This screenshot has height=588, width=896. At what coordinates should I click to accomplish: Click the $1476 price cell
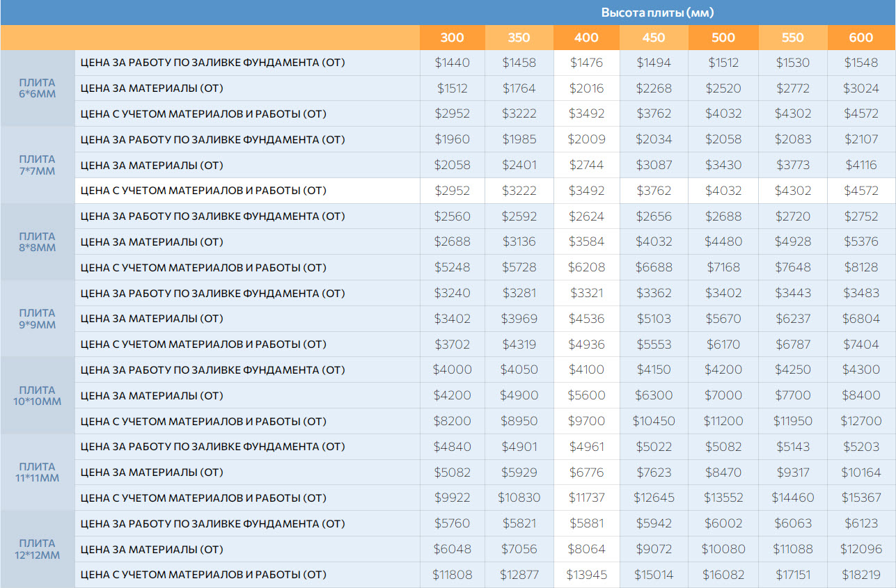(587, 63)
